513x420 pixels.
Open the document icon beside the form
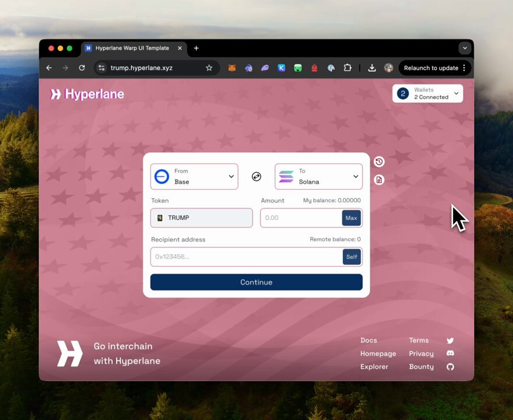click(x=379, y=180)
